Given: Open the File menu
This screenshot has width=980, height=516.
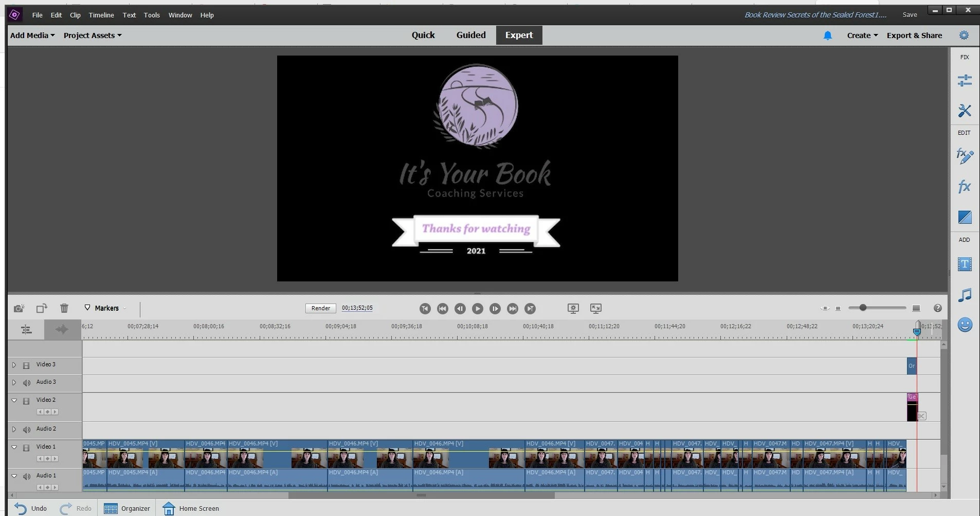Looking at the screenshot, I should (38, 15).
